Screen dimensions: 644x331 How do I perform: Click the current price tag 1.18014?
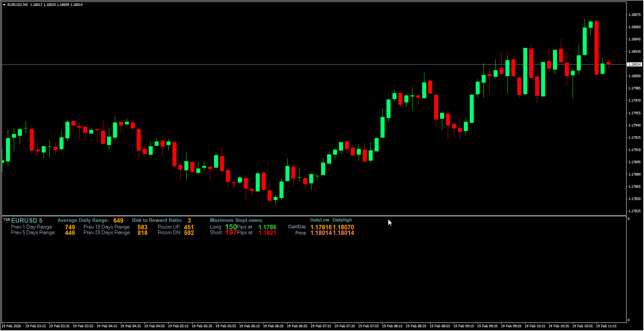634,65
